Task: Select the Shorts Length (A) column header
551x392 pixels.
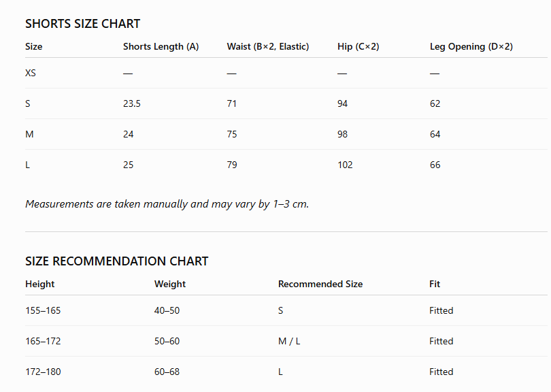Action: 161,46
